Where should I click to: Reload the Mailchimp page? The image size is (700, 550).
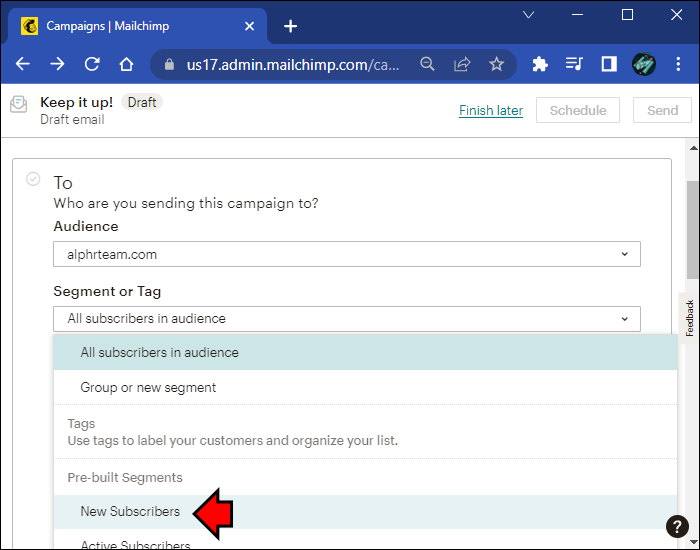[x=92, y=64]
